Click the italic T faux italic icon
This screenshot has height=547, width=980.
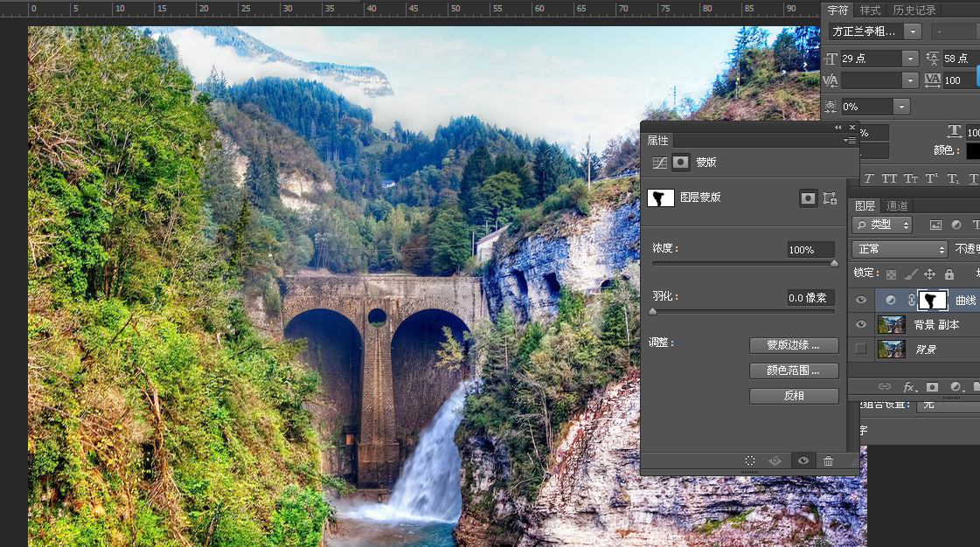click(x=869, y=178)
